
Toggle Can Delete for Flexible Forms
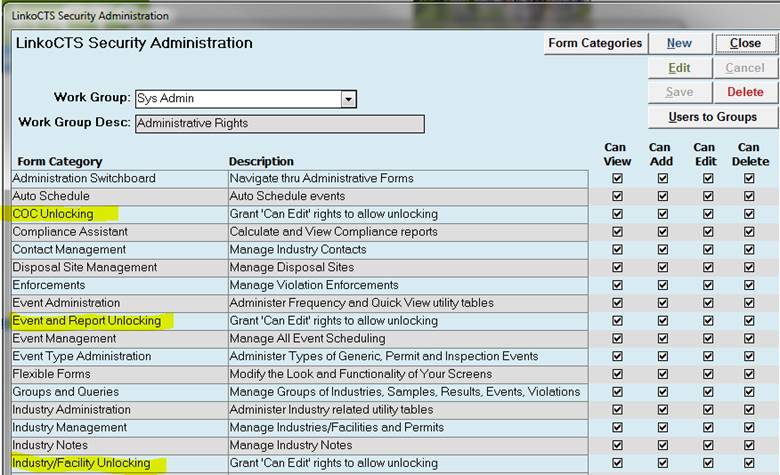coord(749,374)
